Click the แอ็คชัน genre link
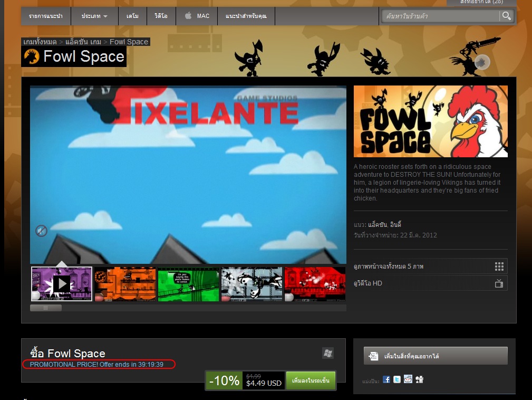532x400 pixels. (x=378, y=224)
